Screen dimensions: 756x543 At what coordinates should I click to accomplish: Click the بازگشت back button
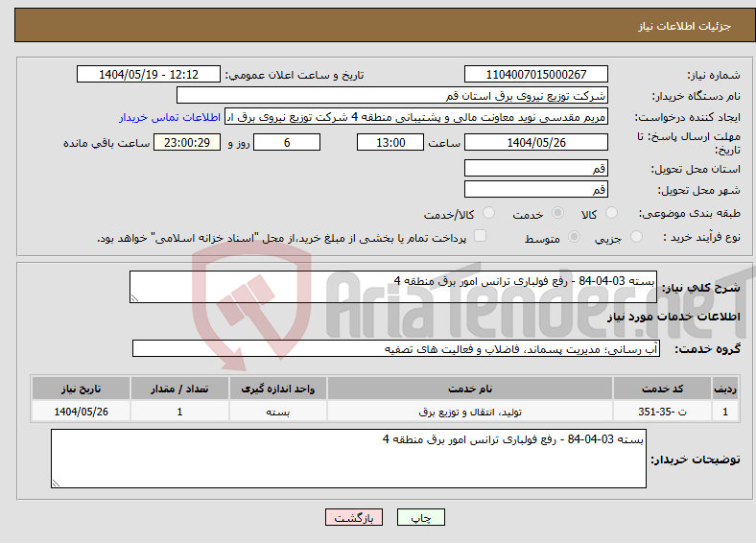(x=354, y=517)
